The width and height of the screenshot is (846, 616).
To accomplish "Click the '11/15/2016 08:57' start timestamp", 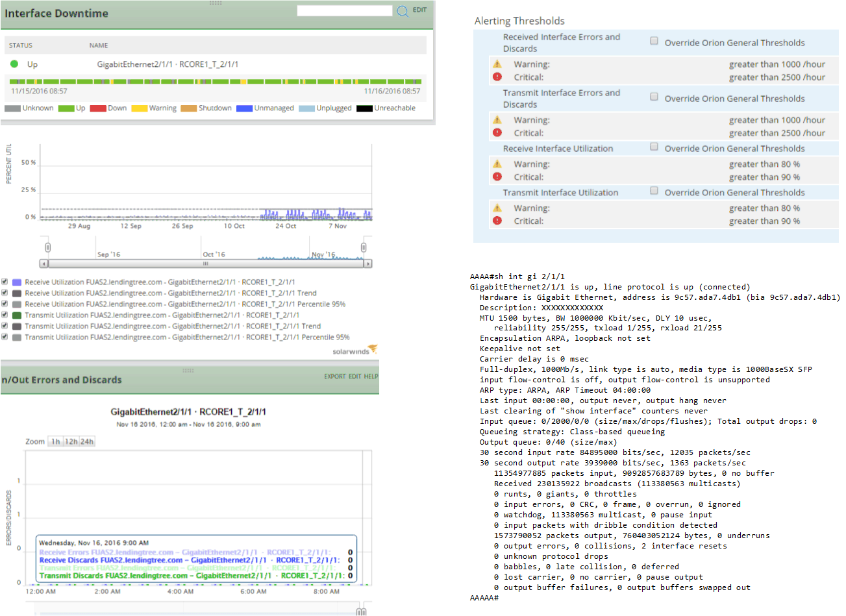I will click(x=39, y=92).
